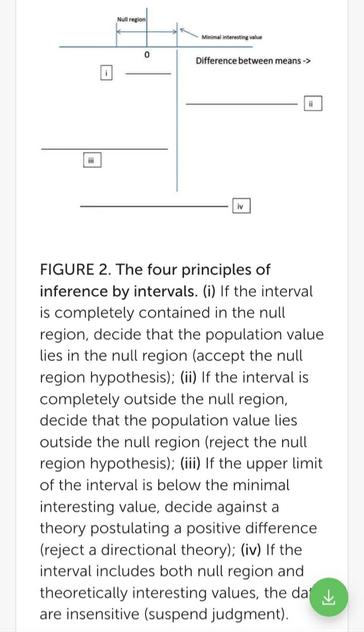The height and width of the screenshot is (632, 364).
Task: Click 'Difference between means ->' axis label
Action: (253, 61)
